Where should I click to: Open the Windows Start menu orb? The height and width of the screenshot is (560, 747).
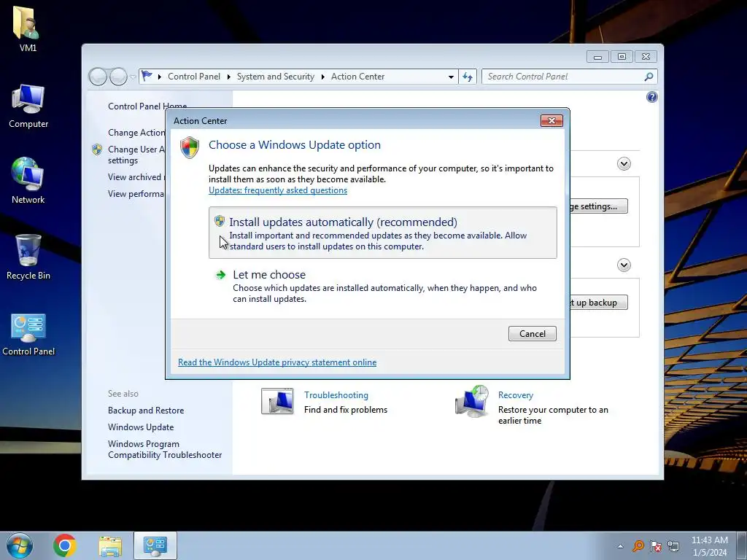pos(20,545)
